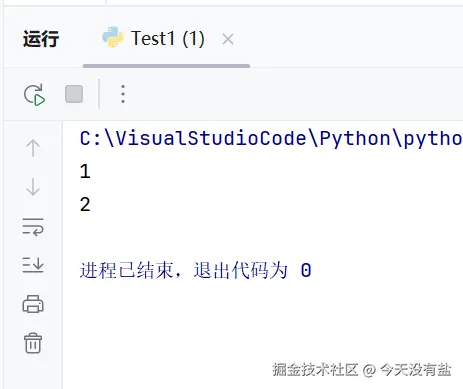
Task: Close the Test1 (1) tab
Action: point(228,39)
